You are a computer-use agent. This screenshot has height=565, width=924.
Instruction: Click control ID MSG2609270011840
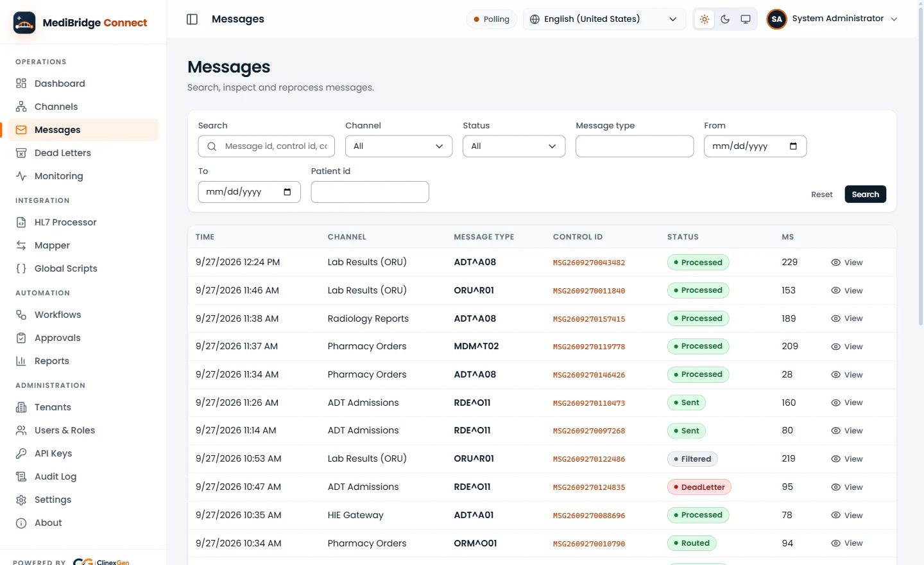588,291
